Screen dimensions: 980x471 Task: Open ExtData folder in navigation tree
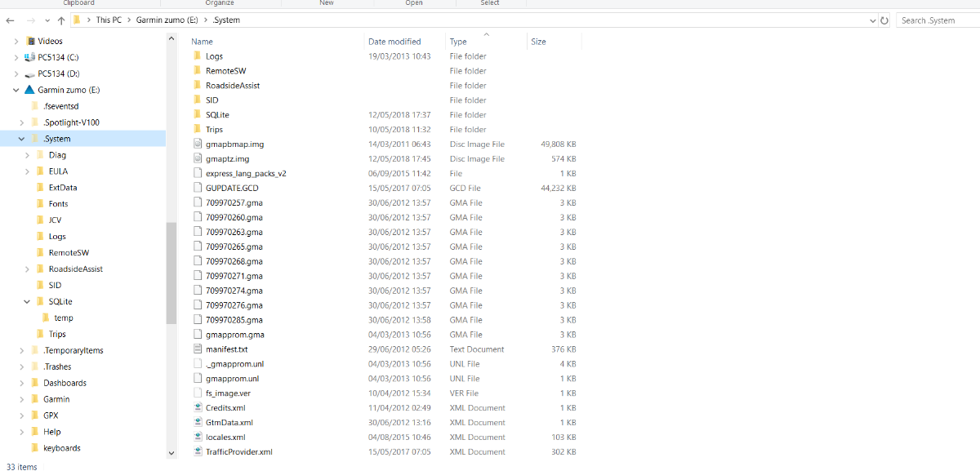point(63,188)
